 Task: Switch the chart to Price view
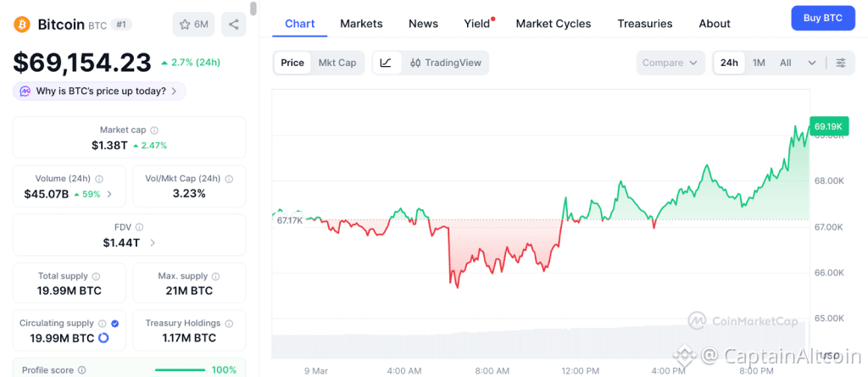tap(292, 63)
